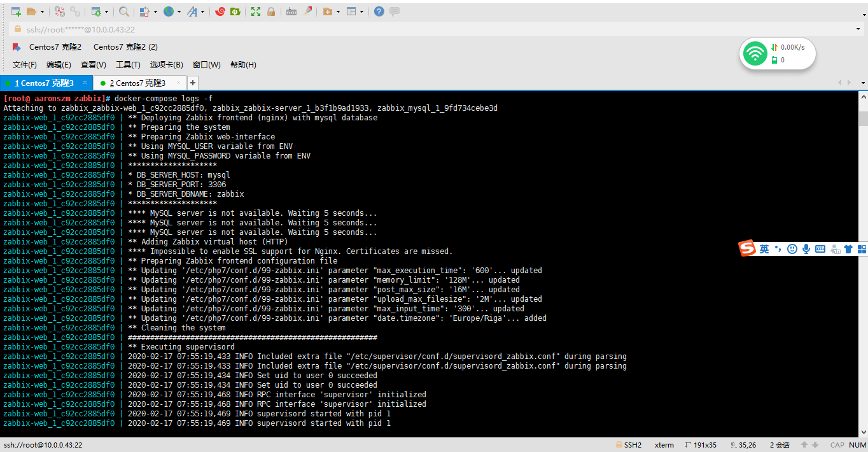Image resolution: width=868 pixels, height=452 pixels.
Task: Expand the window layout dropdown arrow
Action: (362, 11)
